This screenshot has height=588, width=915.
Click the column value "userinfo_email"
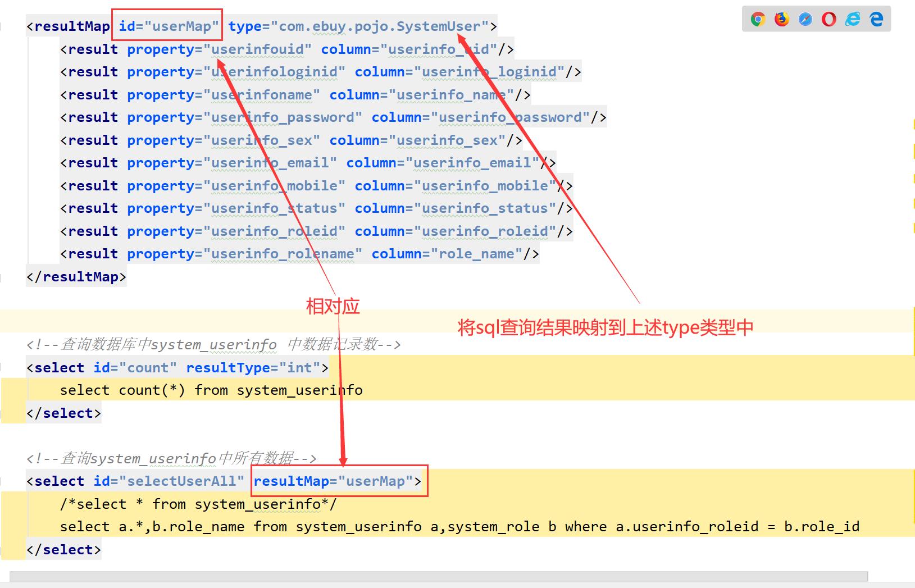point(472,163)
